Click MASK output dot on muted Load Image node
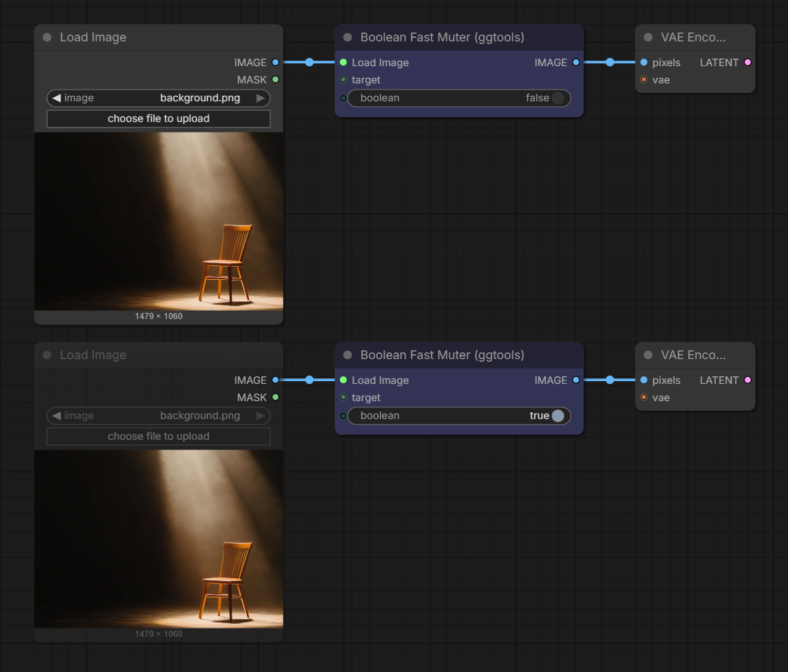The height and width of the screenshot is (672, 788). click(275, 397)
